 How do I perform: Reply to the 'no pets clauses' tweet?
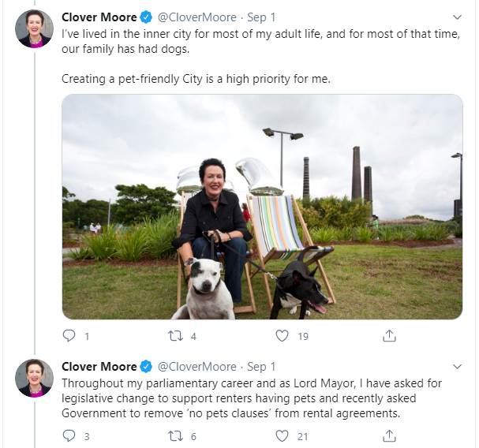pyautogui.click(x=69, y=435)
